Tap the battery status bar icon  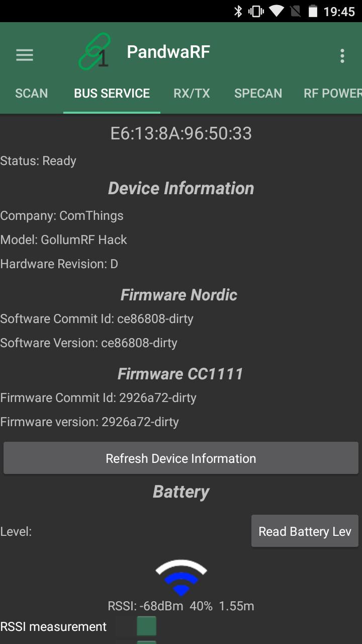tap(313, 11)
